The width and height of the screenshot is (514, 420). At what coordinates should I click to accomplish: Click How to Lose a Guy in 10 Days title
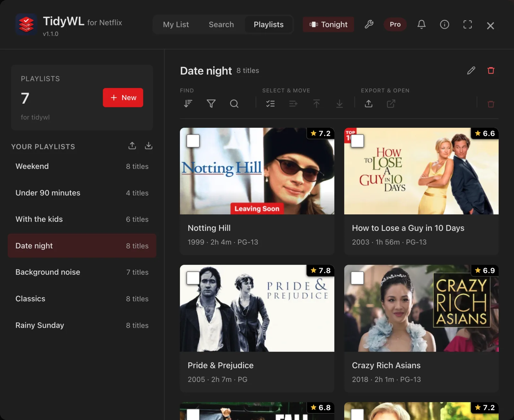point(408,228)
